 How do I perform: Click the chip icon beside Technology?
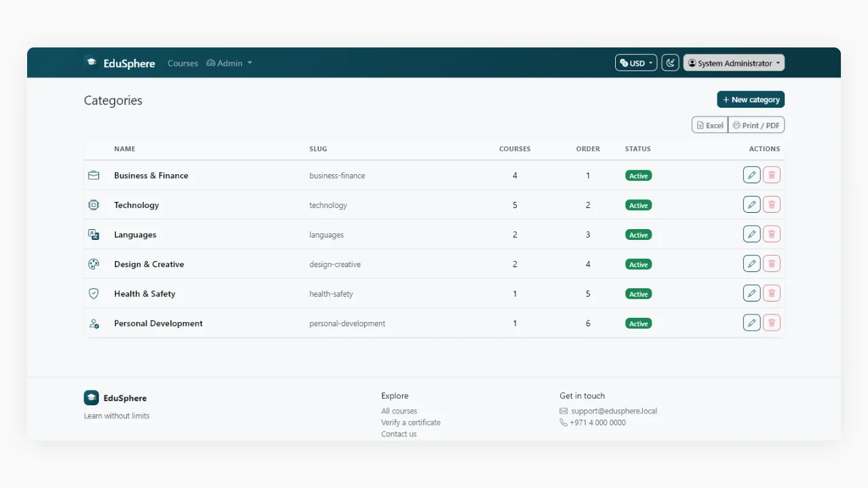[94, 205]
